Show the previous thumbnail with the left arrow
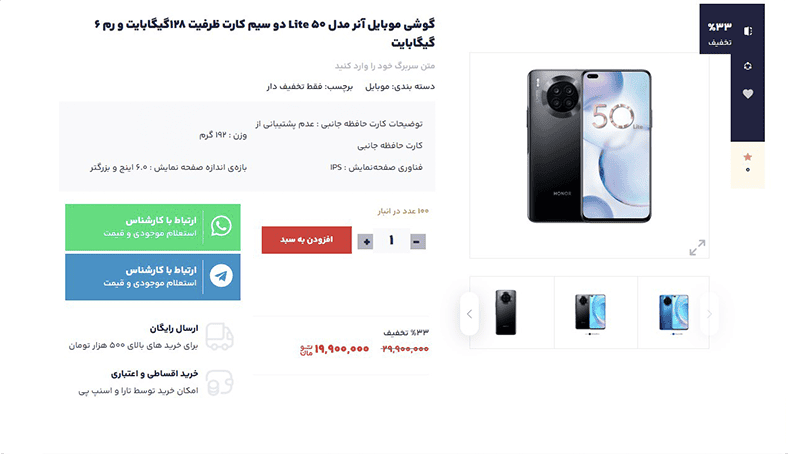This screenshot has width=789, height=454. point(469,314)
